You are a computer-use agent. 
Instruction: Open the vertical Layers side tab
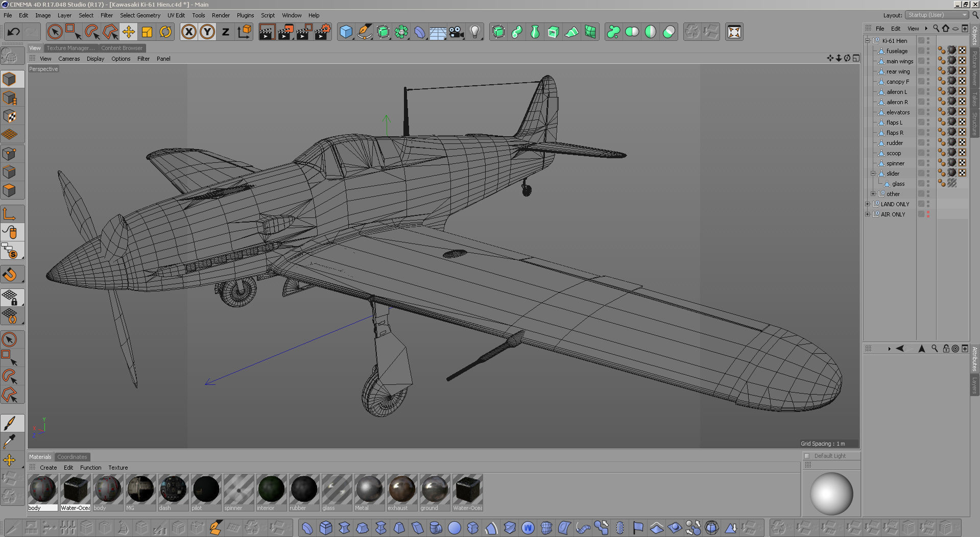[974, 385]
